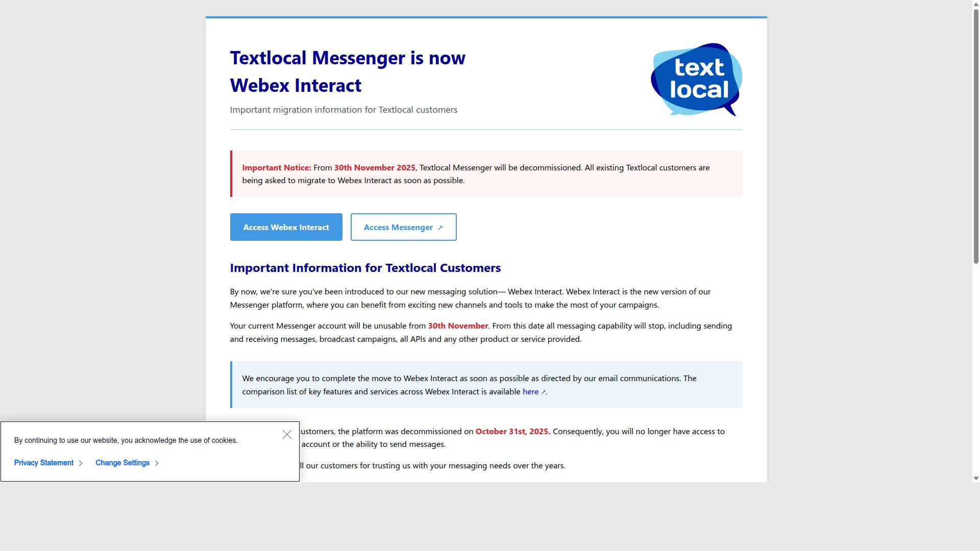The height and width of the screenshot is (551, 980).
Task: Click the Textlocal speech bubble logo
Action: 696,80
